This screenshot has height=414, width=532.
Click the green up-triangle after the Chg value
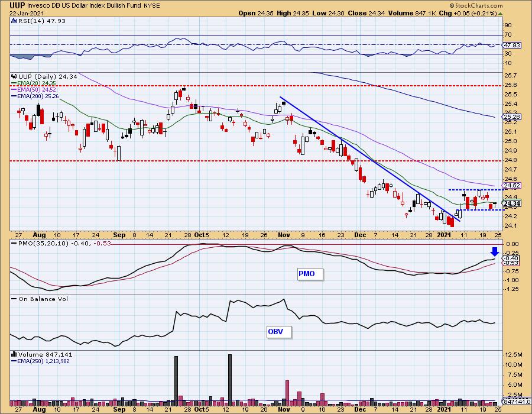[x=501, y=14]
